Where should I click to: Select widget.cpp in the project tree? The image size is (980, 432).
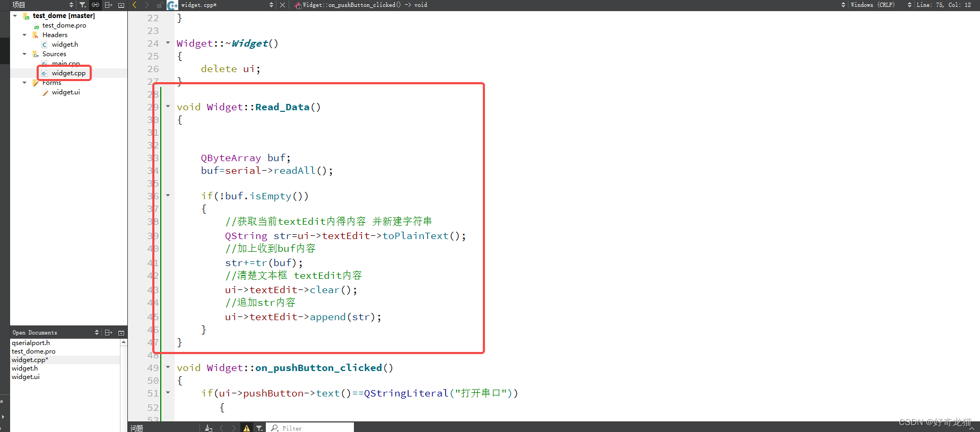[x=68, y=73]
